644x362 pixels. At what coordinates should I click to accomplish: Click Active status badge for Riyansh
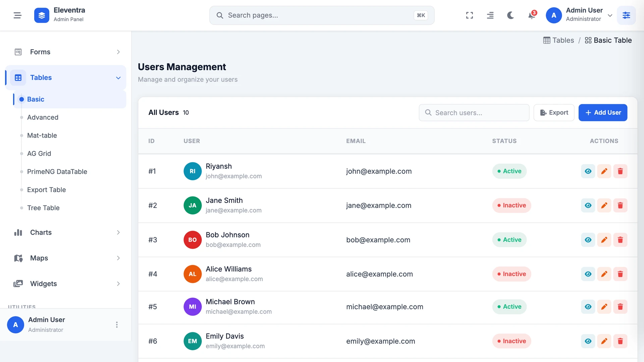point(509,171)
